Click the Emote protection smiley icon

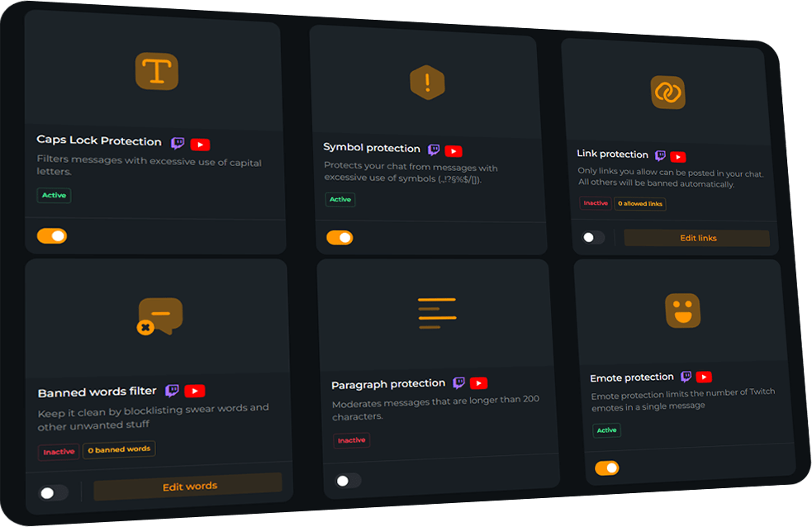coord(683,311)
